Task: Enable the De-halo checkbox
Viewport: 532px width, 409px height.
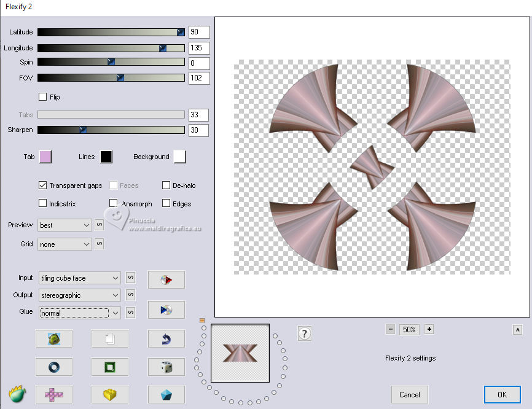Action: click(x=166, y=185)
